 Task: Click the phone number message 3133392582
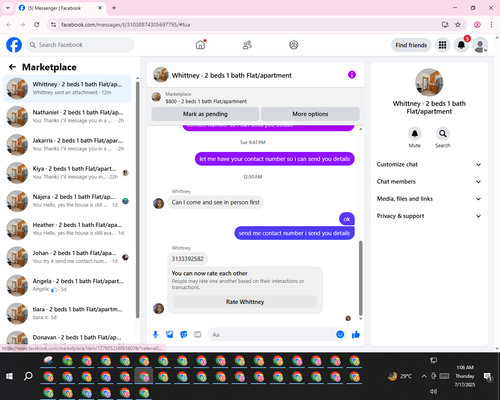pos(187,259)
